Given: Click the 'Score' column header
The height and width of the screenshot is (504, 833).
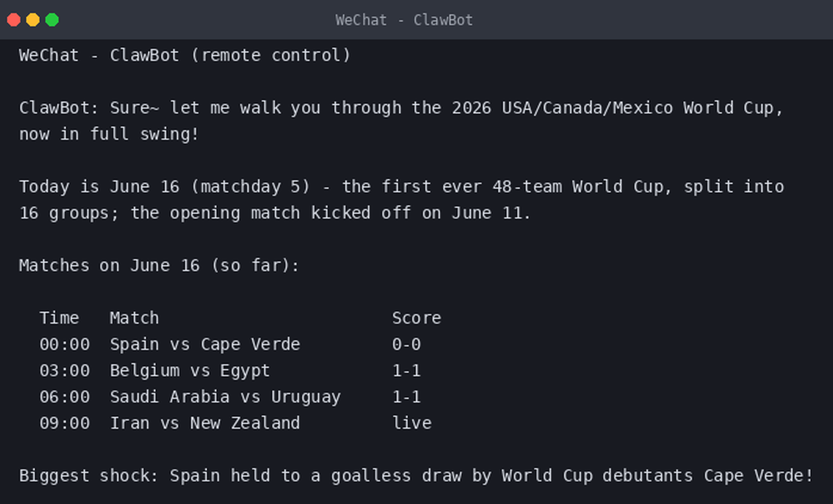Looking at the screenshot, I should [x=416, y=318].
